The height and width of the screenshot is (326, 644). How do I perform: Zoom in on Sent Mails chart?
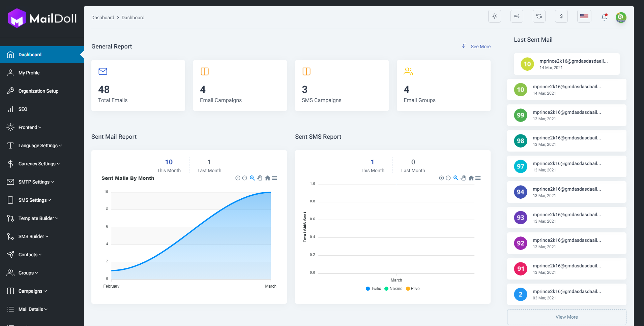[x=238, y=178]
